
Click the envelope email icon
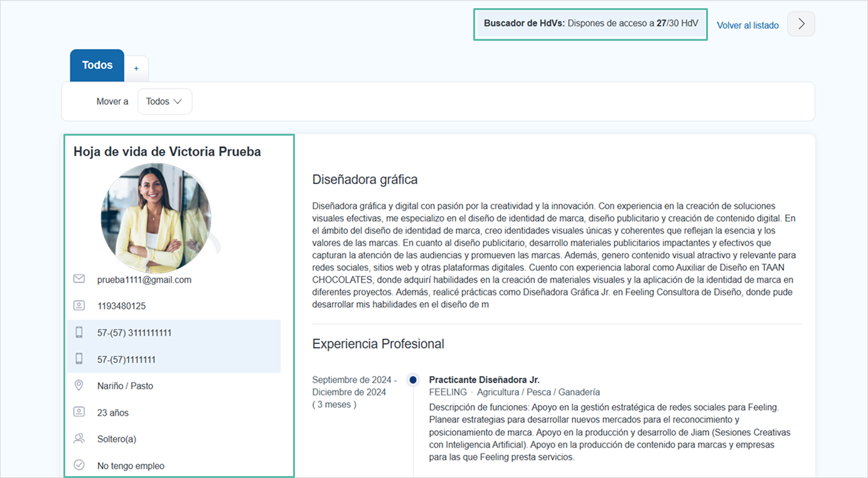coord(79,279)
